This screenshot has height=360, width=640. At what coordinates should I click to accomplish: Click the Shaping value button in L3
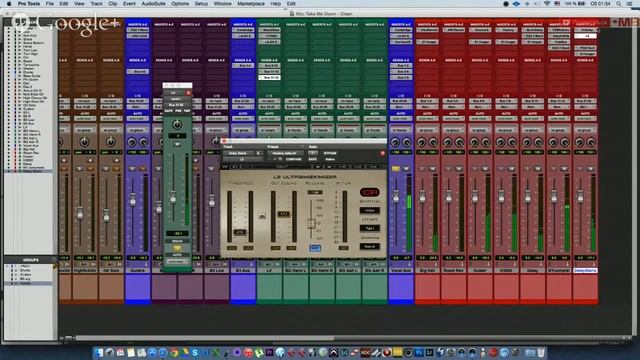(x=369, y=247)
